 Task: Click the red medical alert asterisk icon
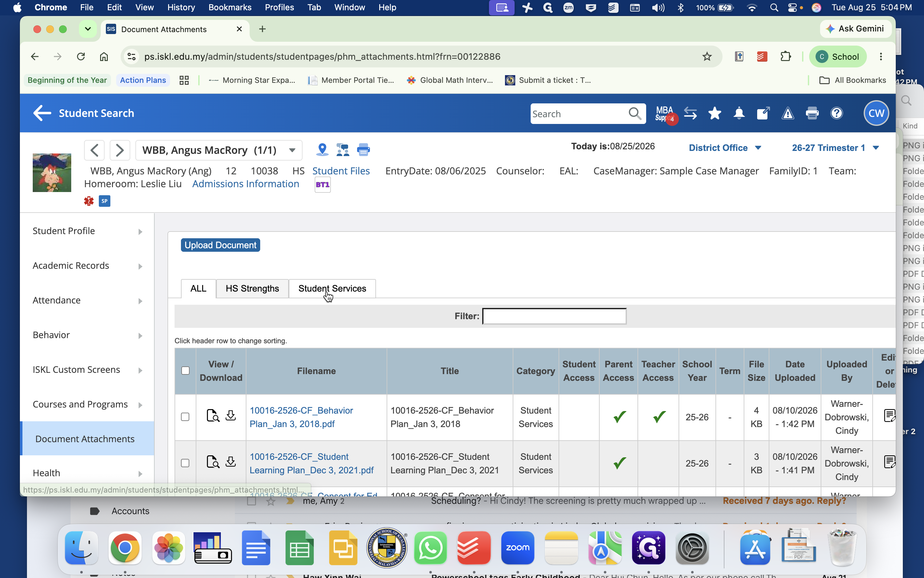point(89,201)
